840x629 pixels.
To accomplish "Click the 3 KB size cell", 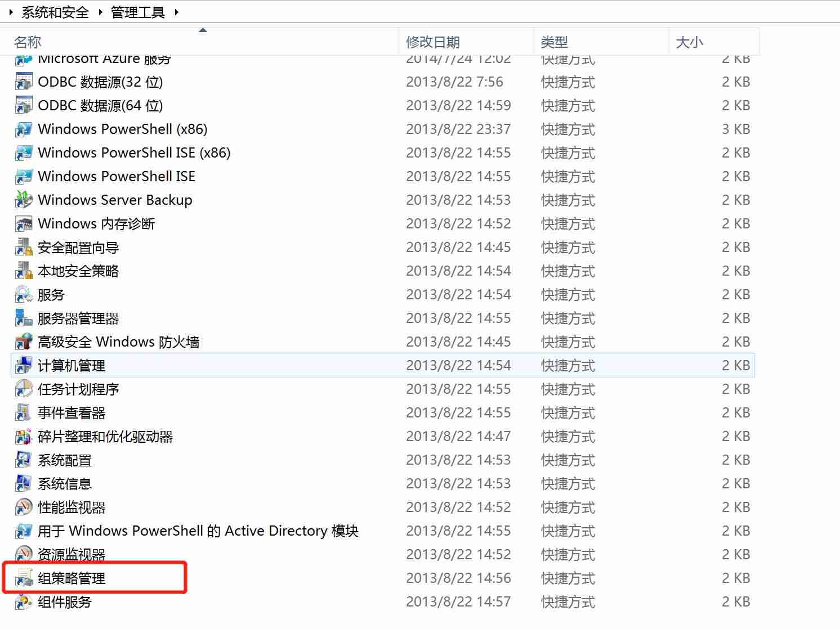I will [736, 129].
